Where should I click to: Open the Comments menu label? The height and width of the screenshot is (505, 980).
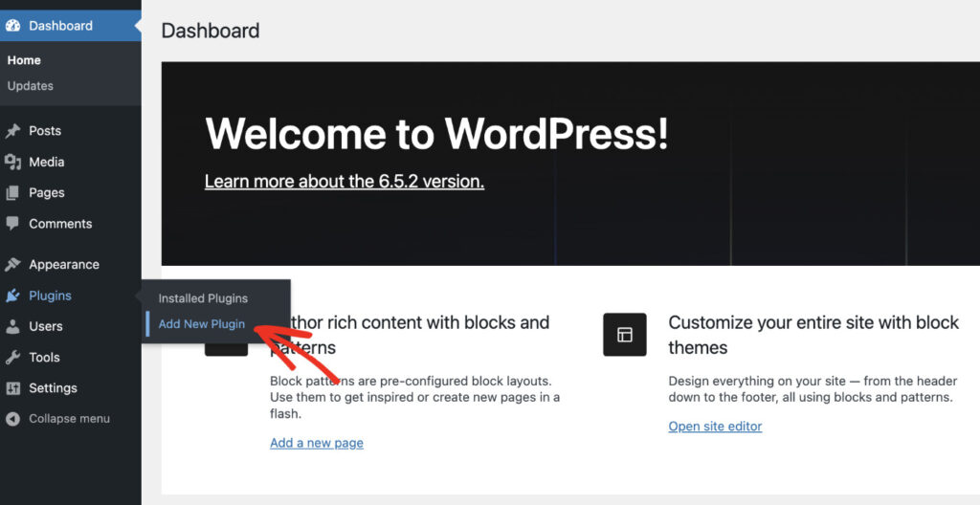pos(60,224)
